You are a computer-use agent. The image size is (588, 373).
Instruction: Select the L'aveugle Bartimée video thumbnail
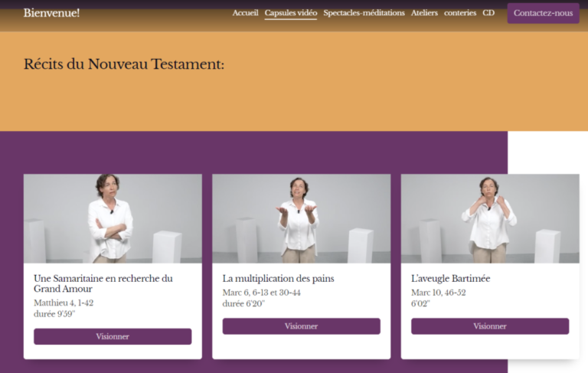490,219
